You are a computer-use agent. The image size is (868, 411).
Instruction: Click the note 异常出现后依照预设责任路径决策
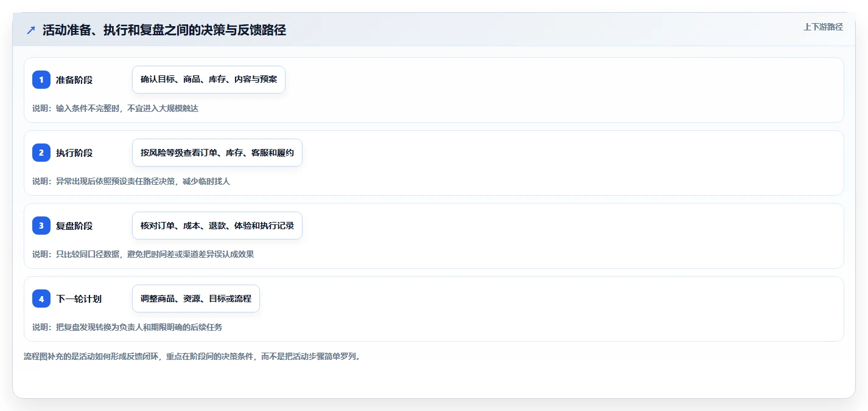(x=115, y=181)
